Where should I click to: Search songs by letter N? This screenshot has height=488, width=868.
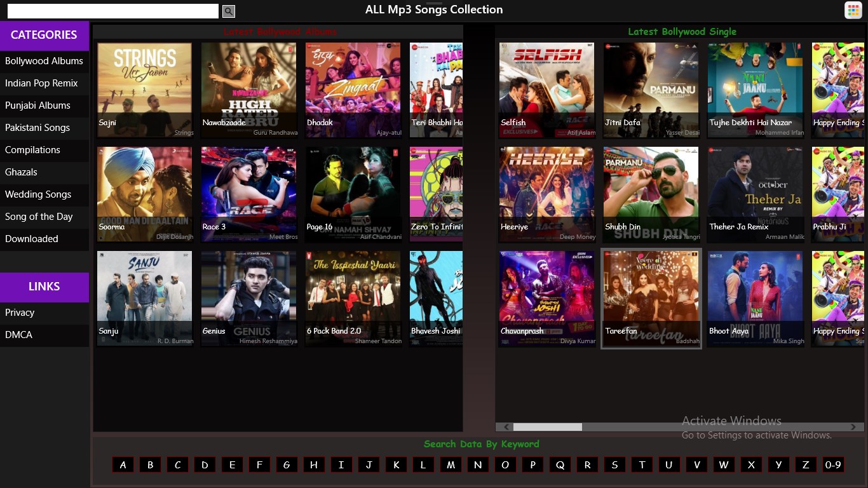point(478,465)
